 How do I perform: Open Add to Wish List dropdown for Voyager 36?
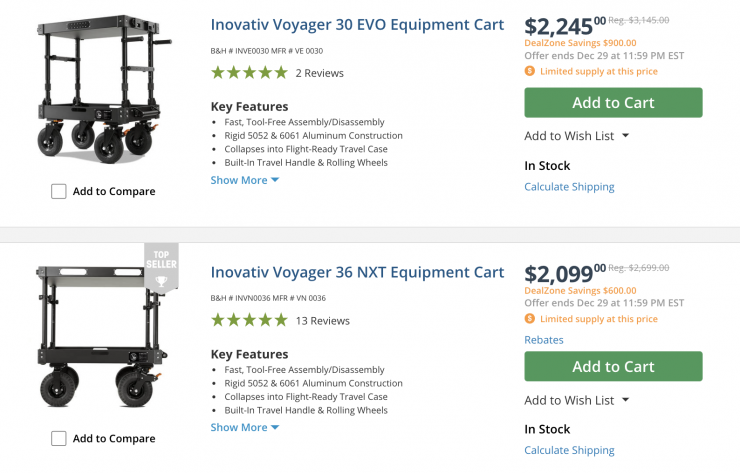pyautogui.click(x=577, y=400)
